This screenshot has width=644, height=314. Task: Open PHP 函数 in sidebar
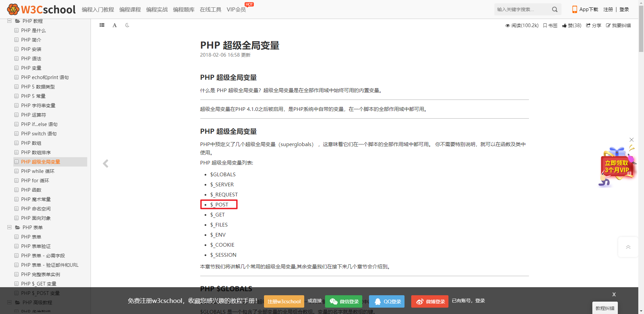(x=31, y=190)
